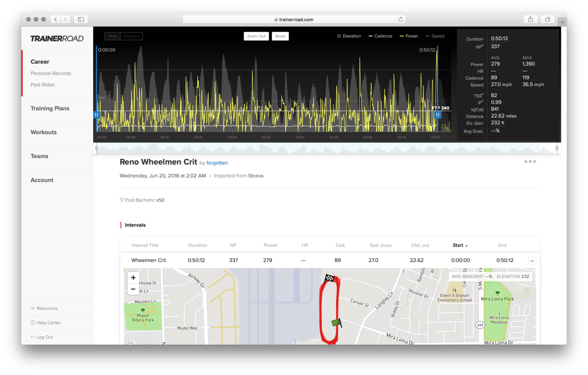Click the Mira Loma Park marker

pyautogui.click(x=498, y=293)
